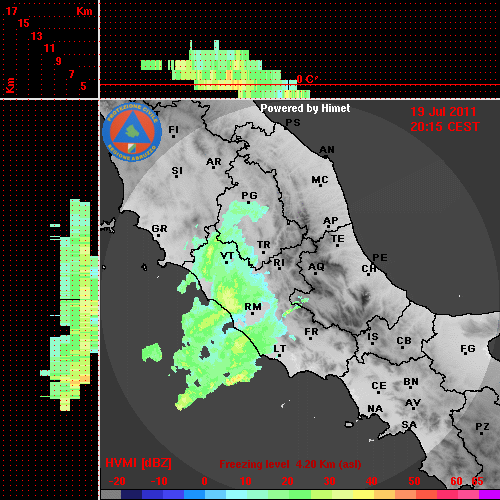Click the gray start of color bar

coord(111,495)
